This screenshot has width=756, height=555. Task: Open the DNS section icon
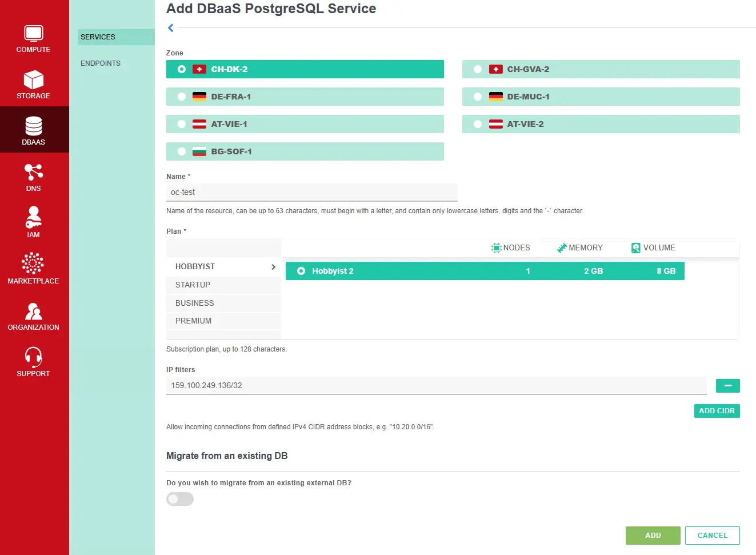(34, 172)
